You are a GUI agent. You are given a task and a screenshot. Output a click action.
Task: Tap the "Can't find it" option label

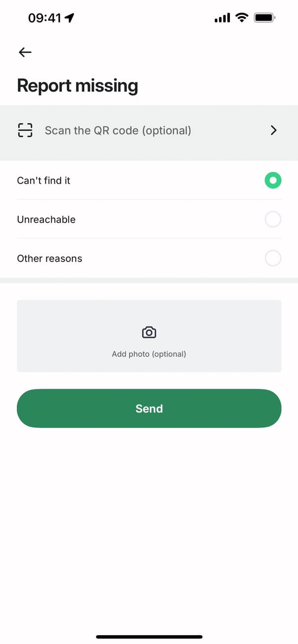[43, 181]
